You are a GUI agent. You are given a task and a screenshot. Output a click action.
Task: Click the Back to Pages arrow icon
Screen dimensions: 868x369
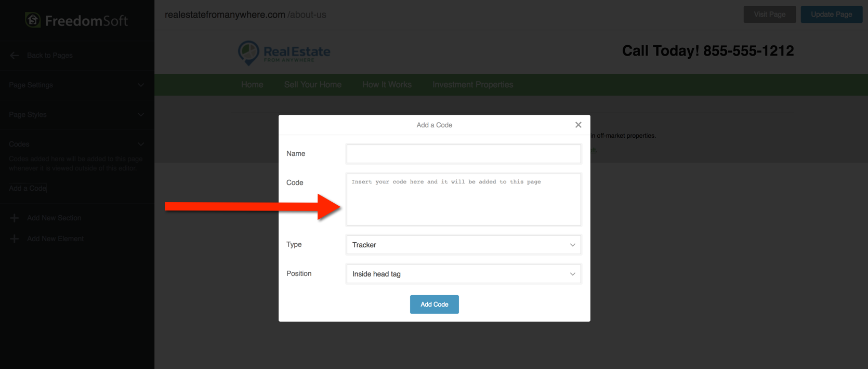point(15,56)
